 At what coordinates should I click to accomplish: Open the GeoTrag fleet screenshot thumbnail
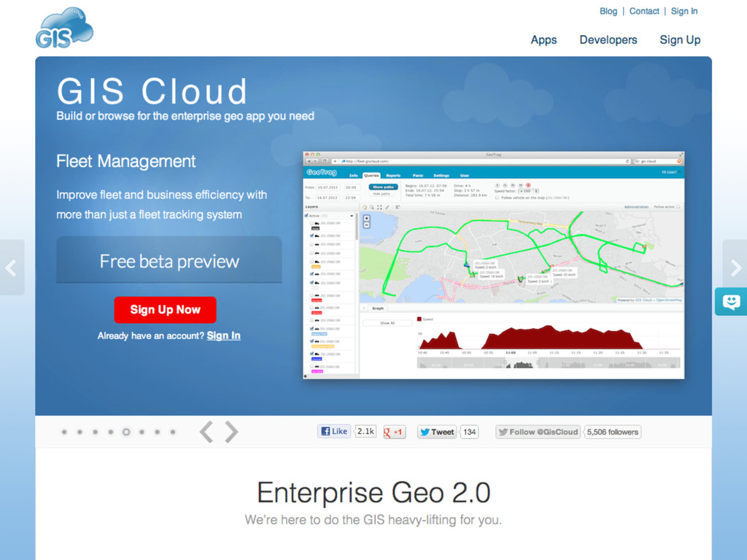[494, 265]
